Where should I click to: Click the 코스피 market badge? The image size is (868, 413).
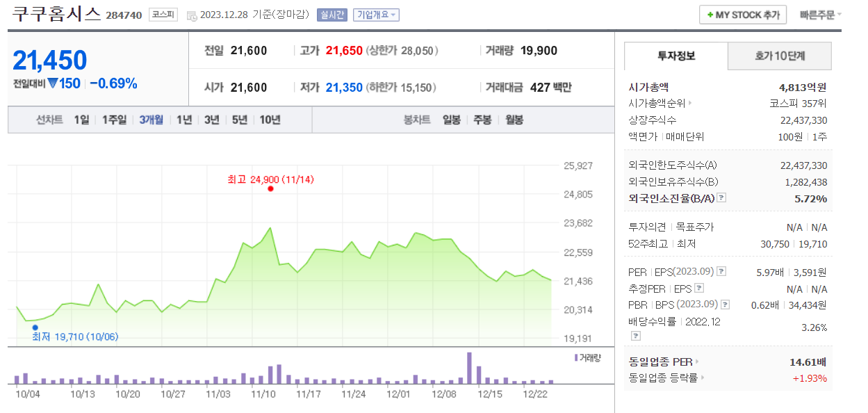coord(163,15)
